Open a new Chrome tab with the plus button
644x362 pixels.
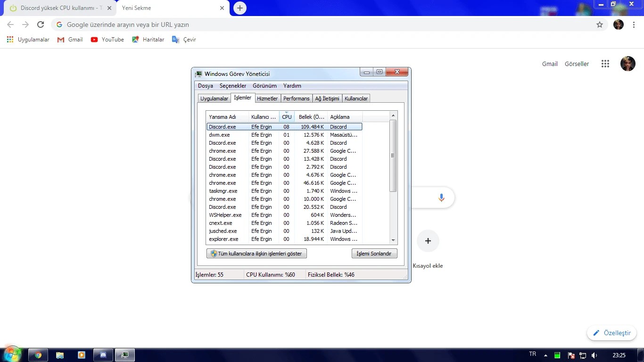[240, 8]
